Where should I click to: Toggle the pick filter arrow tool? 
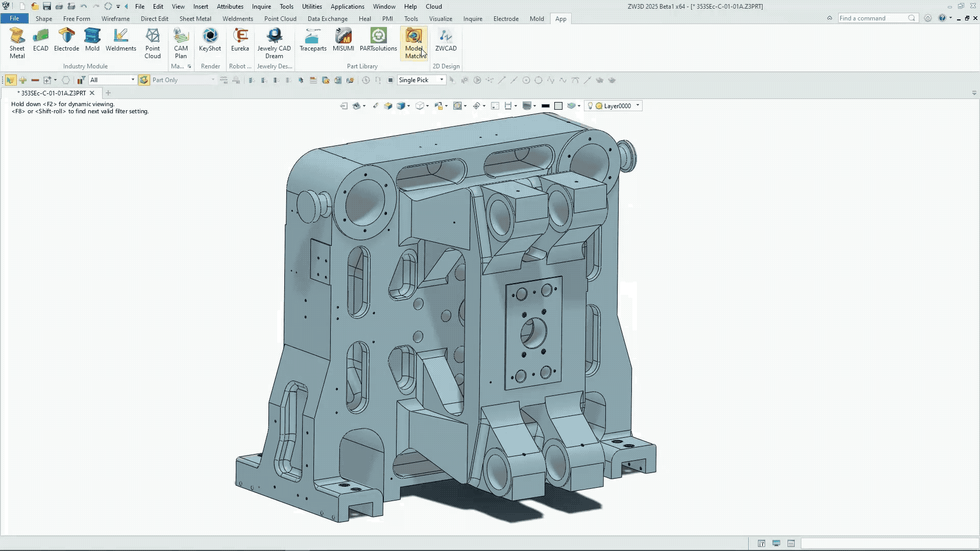click(10, 80)
